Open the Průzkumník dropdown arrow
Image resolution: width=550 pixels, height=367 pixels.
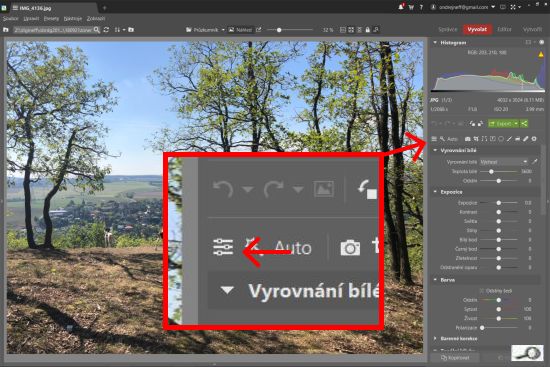tap(223, 30)
